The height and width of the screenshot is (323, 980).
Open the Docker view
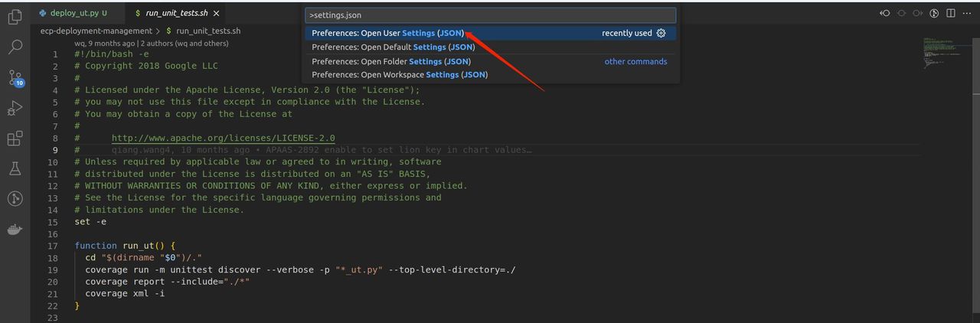(15, 229)
